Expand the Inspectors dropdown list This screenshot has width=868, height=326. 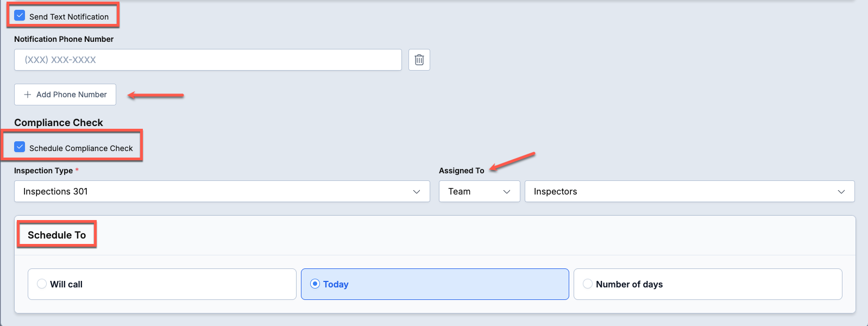pos(690,191)
